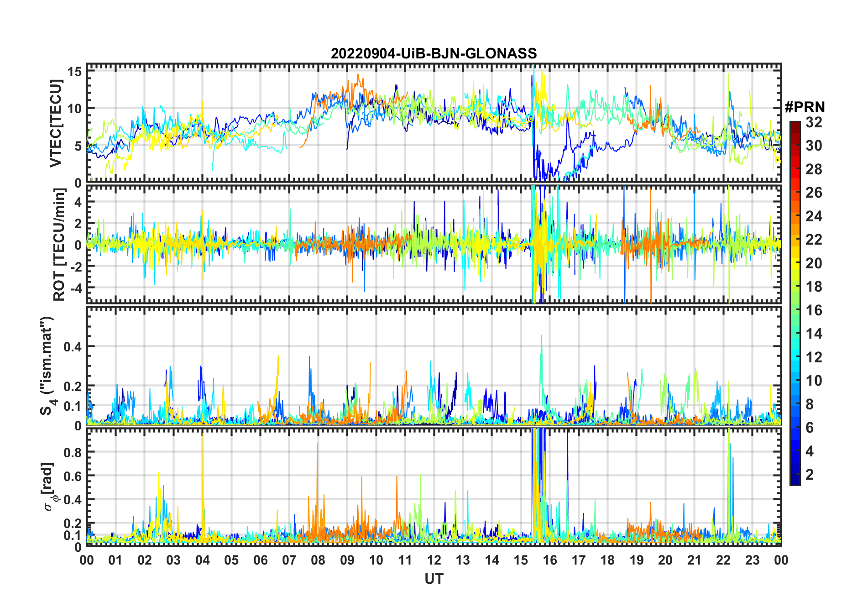Click the sigma-phi [rad] y-axis label
868x607 pixels.
(49, 487)
